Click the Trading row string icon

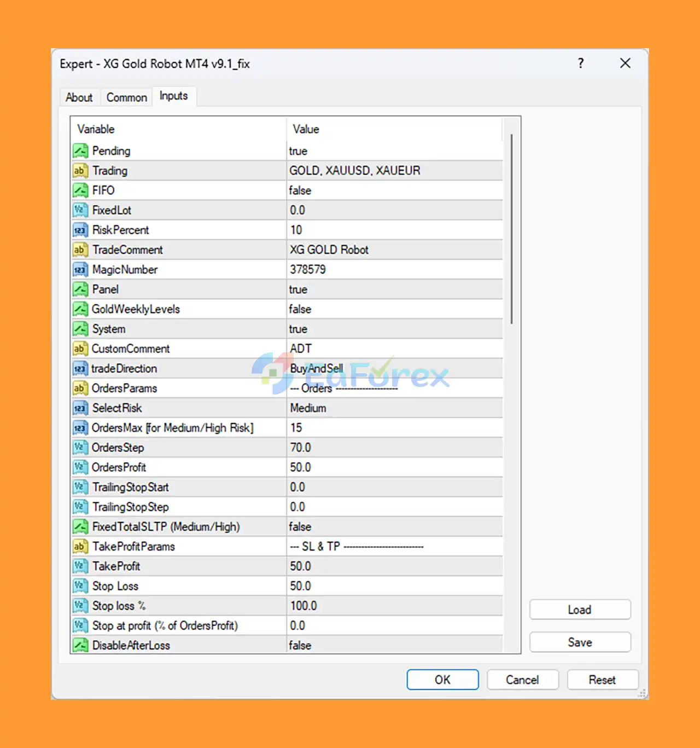[80, 171]
